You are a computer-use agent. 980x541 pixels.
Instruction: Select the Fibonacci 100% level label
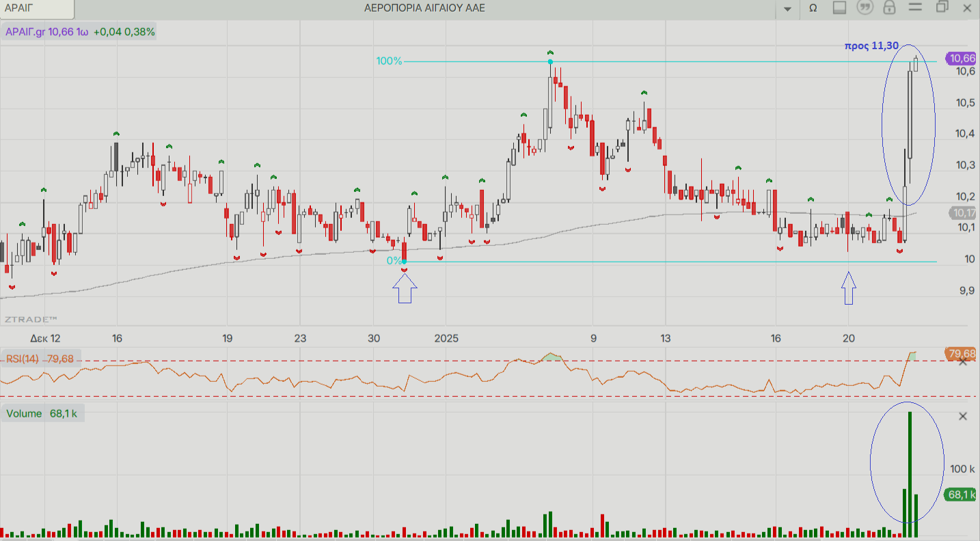point(389,61)
